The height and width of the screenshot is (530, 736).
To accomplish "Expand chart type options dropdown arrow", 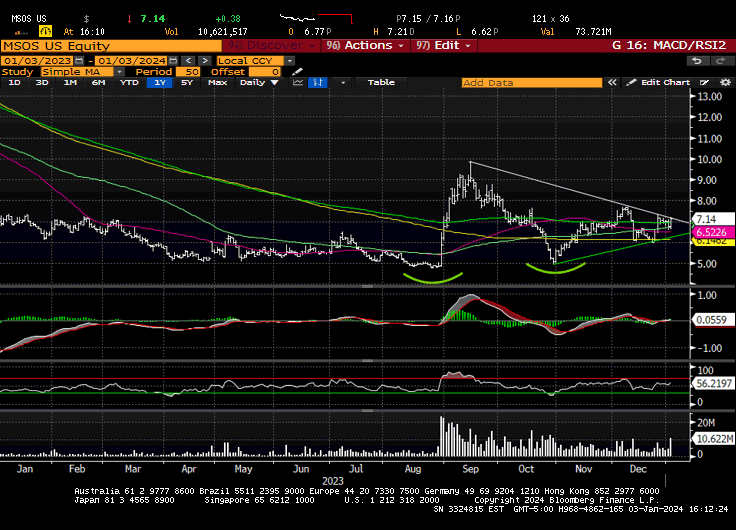I will point(343,83).
